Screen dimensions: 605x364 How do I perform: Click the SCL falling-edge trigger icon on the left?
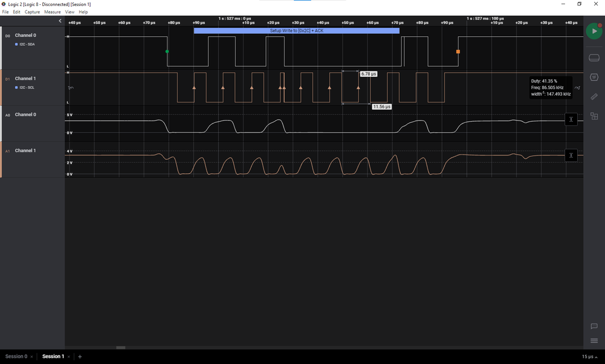coord(71,88)
